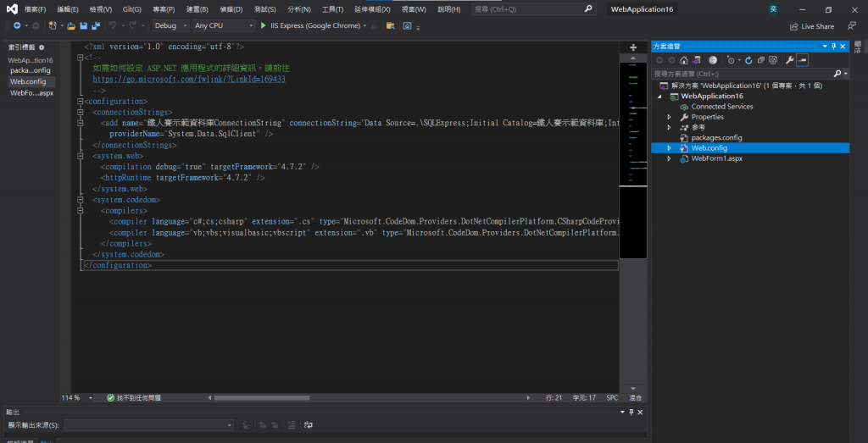Refresh Solution Explorer with circular arrow icon
868x443 pixels.
748,60
